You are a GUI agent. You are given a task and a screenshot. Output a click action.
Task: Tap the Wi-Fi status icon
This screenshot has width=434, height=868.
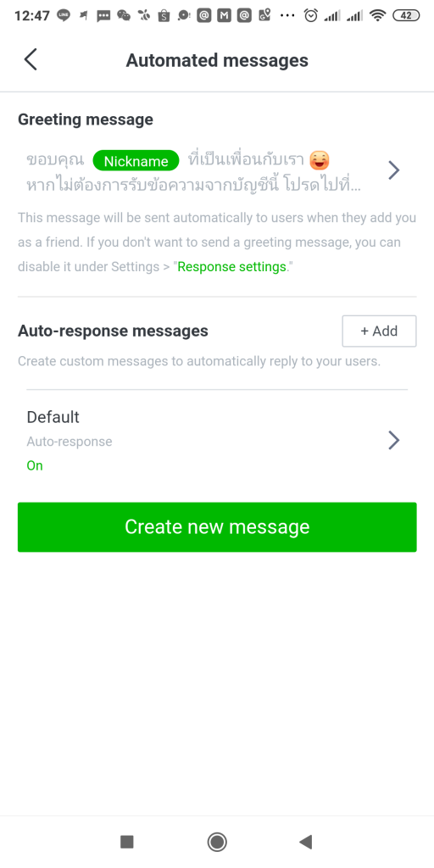click(x=378, y=15)
